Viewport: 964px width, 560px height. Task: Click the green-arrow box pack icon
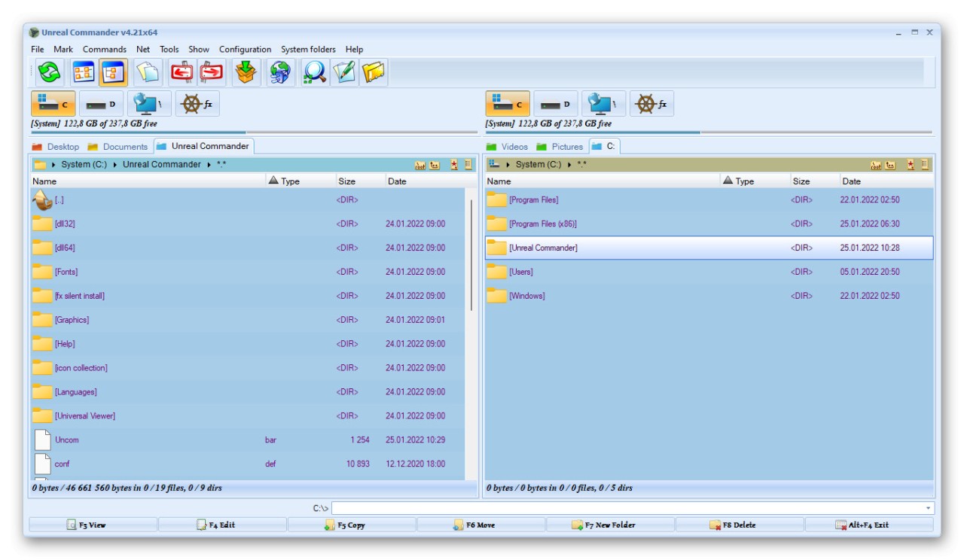[246, 72]
